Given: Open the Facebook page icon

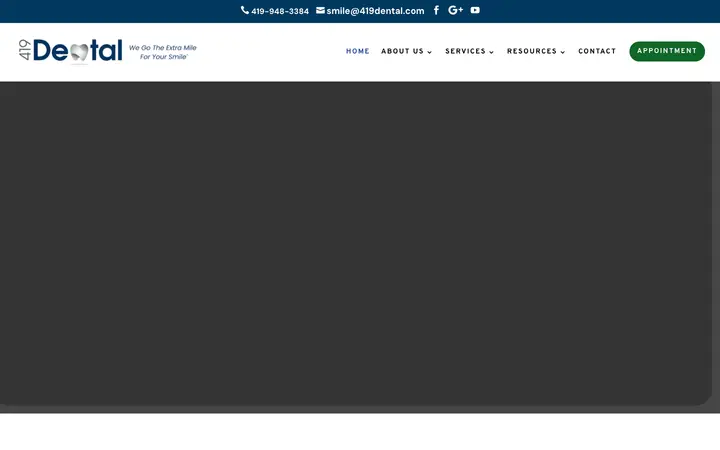Looking at the screenshot, I should pos(436,10).
